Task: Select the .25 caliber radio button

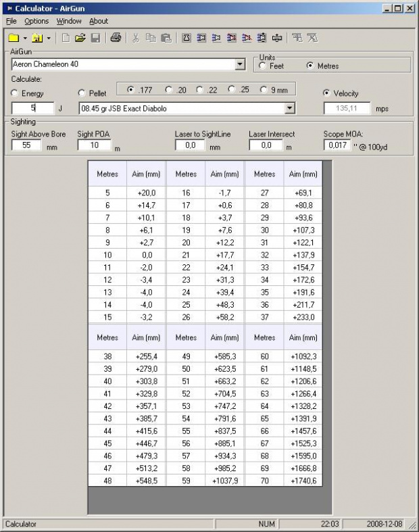Action: pyautogui.click(x=231, y=89)
